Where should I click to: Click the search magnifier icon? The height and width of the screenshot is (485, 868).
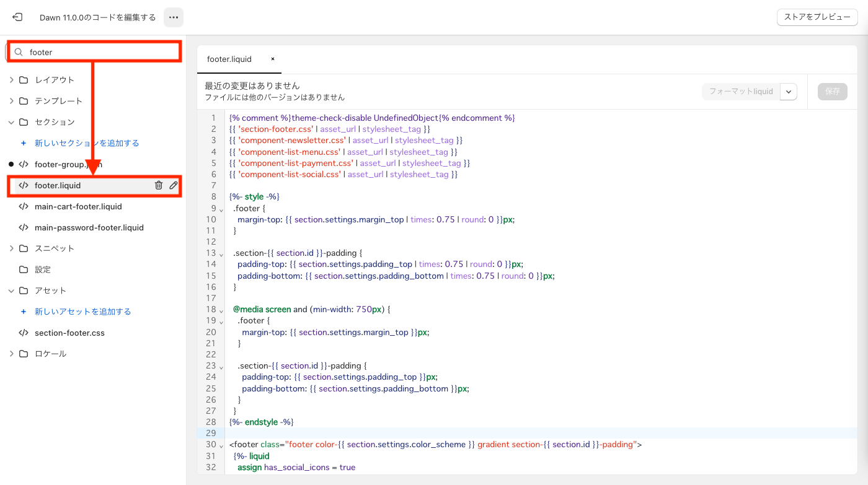point(19,53)
